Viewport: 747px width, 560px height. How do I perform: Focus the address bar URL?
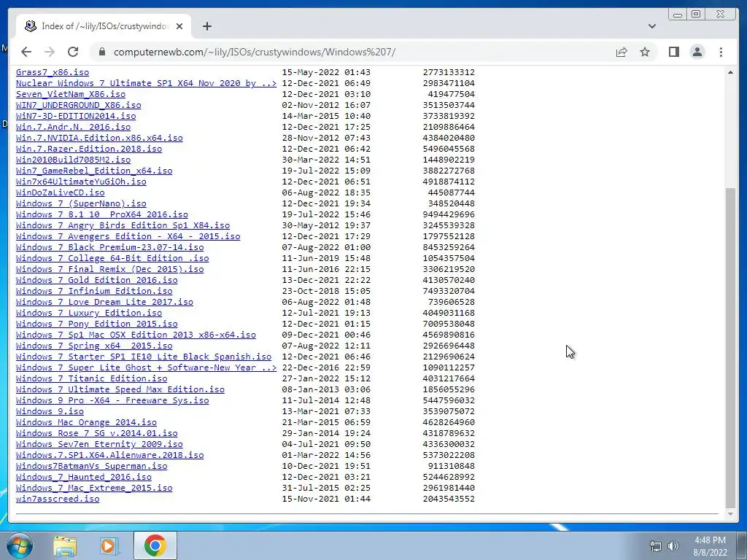coord(255,52)
